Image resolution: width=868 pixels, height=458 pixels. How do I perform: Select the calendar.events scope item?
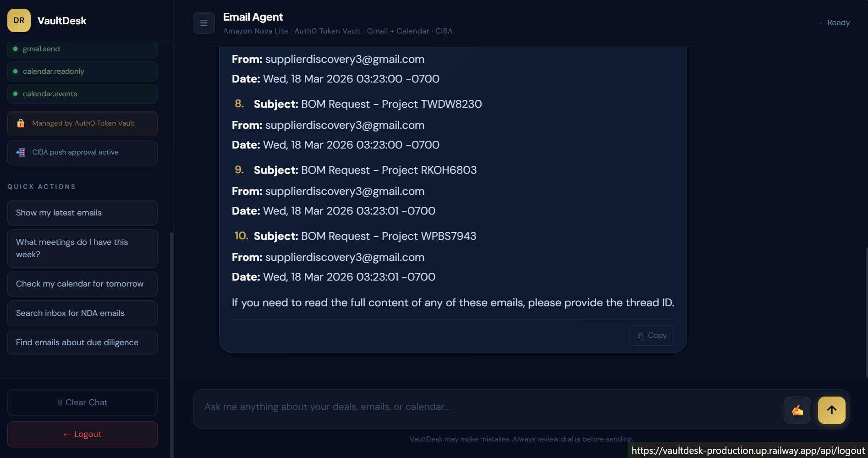tap(82, 94)
